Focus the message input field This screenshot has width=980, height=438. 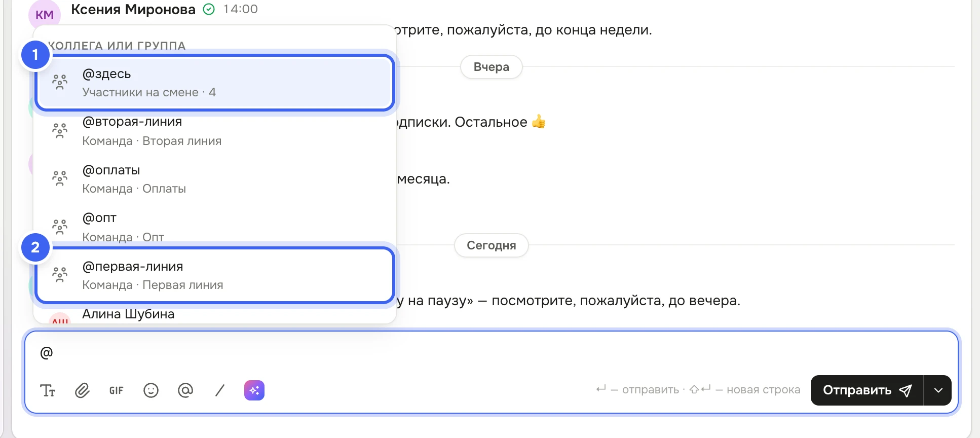491,353
